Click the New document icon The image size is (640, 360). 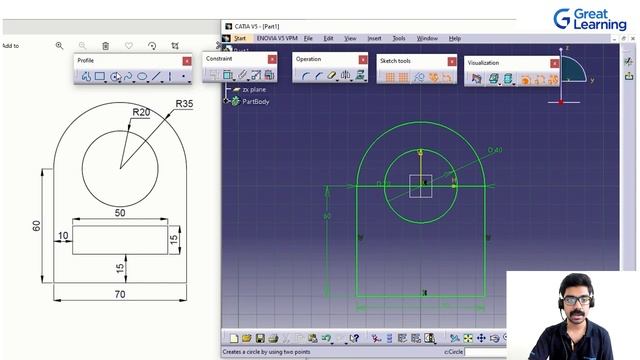tap(233, 338)
